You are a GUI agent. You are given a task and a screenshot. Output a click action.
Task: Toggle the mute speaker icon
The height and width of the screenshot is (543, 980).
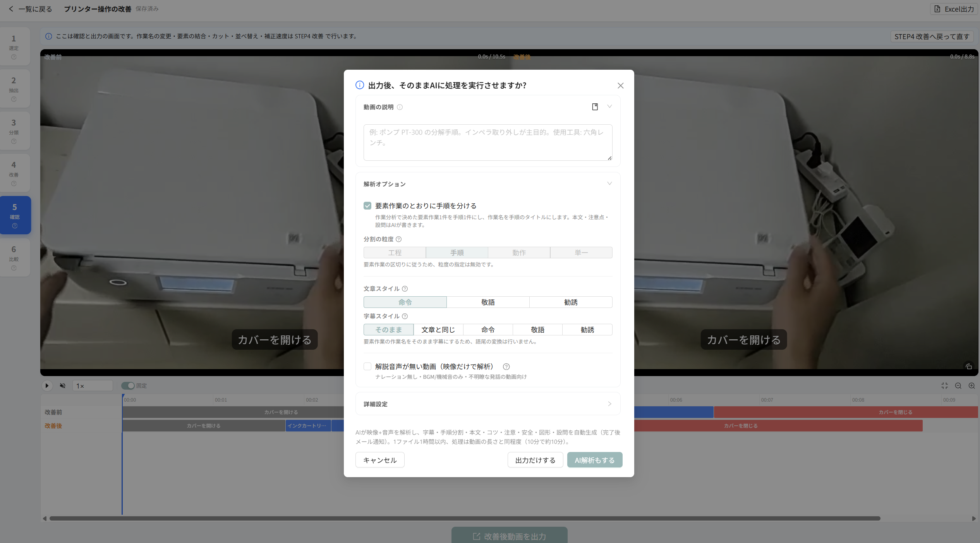point(62,386)
